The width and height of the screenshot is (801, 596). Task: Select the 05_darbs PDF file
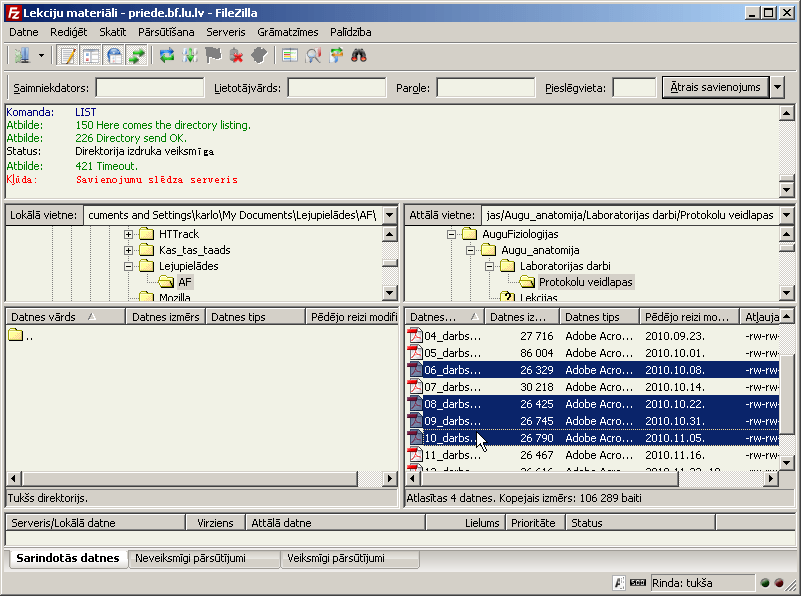[593, 353]
